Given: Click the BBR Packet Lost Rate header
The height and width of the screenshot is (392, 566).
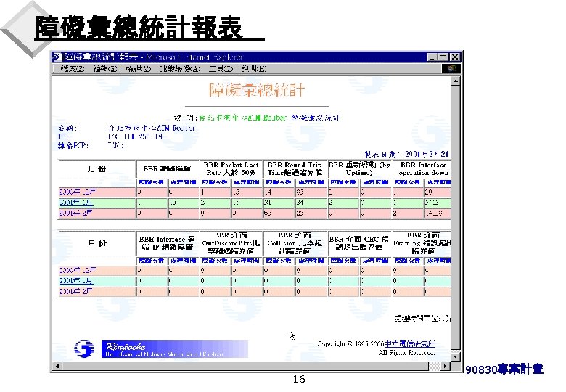Looking at the screenshot, I should [x=231, y=168].
